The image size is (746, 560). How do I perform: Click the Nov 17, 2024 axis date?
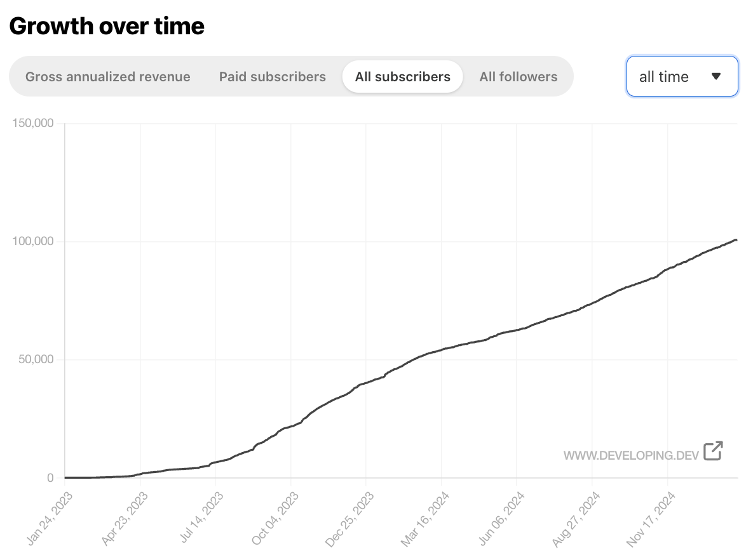tap(650, 517)
